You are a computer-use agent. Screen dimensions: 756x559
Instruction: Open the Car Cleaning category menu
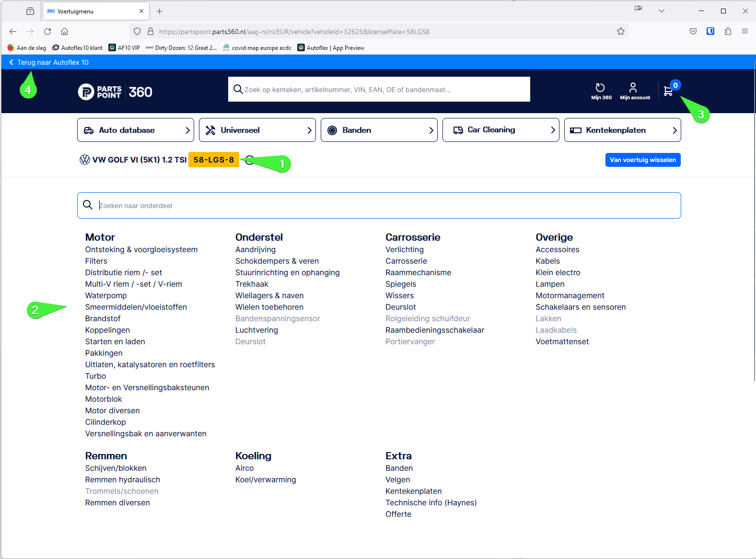(500, 130)
